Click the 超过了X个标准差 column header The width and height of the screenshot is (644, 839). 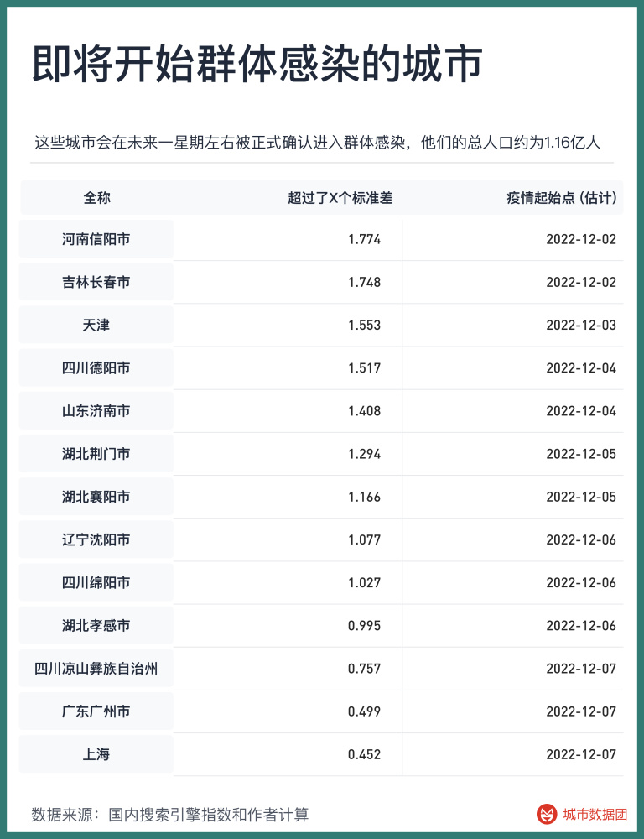coord(340,198)
